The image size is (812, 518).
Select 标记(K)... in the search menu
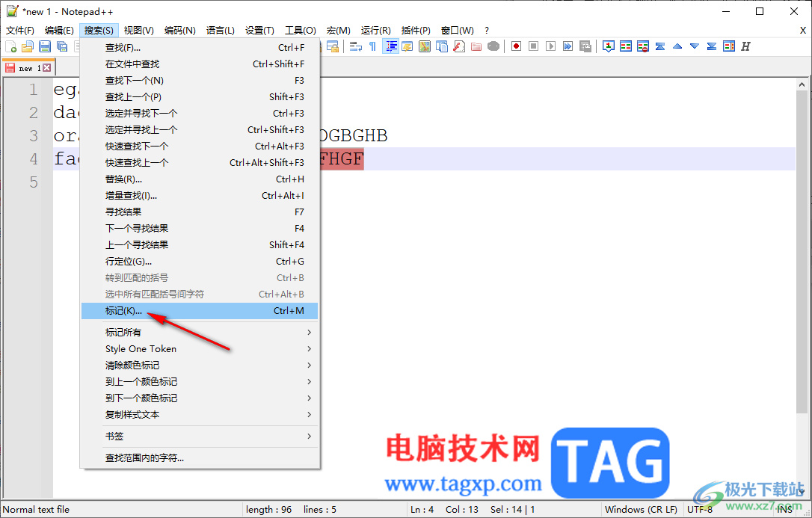200,310
